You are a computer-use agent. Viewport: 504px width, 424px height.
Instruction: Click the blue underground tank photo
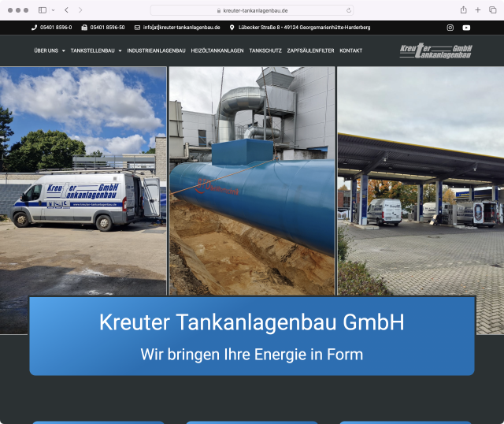[x=252, y=180]
